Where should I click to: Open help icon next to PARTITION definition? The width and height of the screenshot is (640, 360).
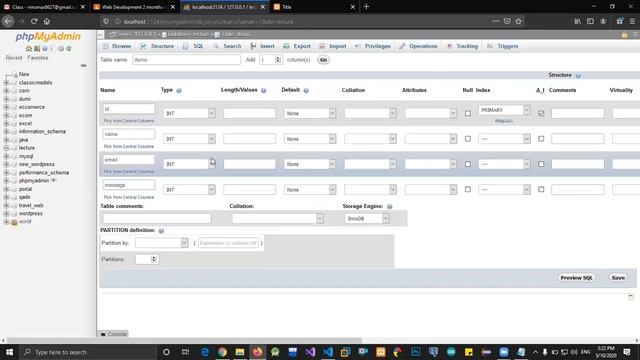(x=161, y=231)
